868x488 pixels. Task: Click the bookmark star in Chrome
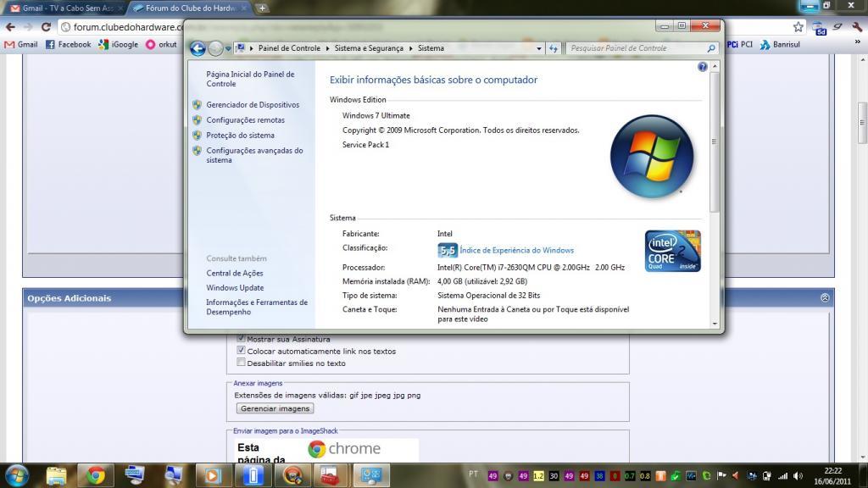pyautogui.click(x=798, y=27)
